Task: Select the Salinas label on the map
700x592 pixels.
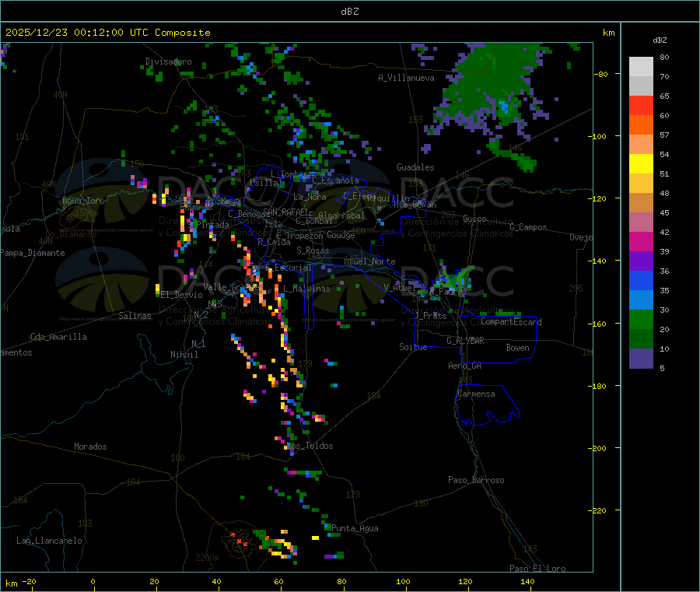Action: click(x=135, y=316)
